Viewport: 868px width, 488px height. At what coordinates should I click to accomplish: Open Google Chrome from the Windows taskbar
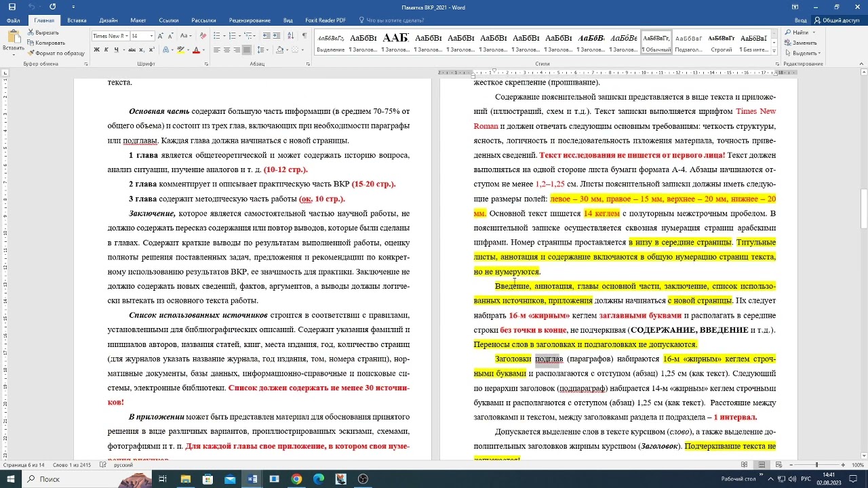pyautogui.click(x=296, y=479)
